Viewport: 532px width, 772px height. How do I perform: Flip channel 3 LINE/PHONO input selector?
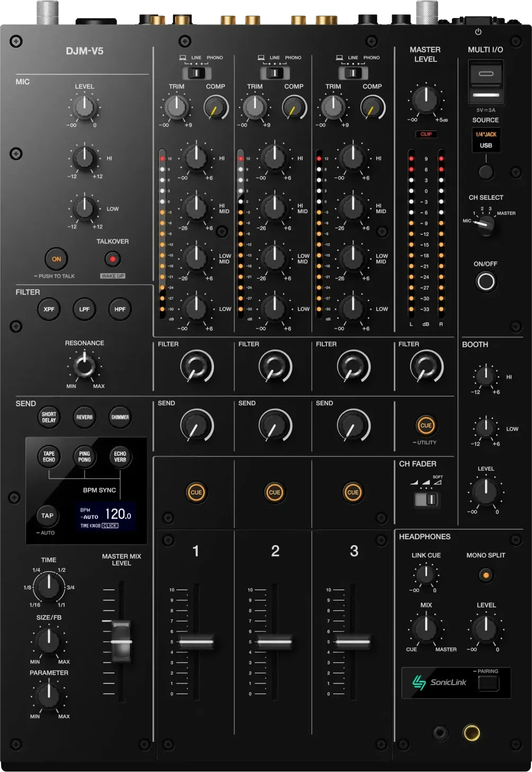pos(353,73)
